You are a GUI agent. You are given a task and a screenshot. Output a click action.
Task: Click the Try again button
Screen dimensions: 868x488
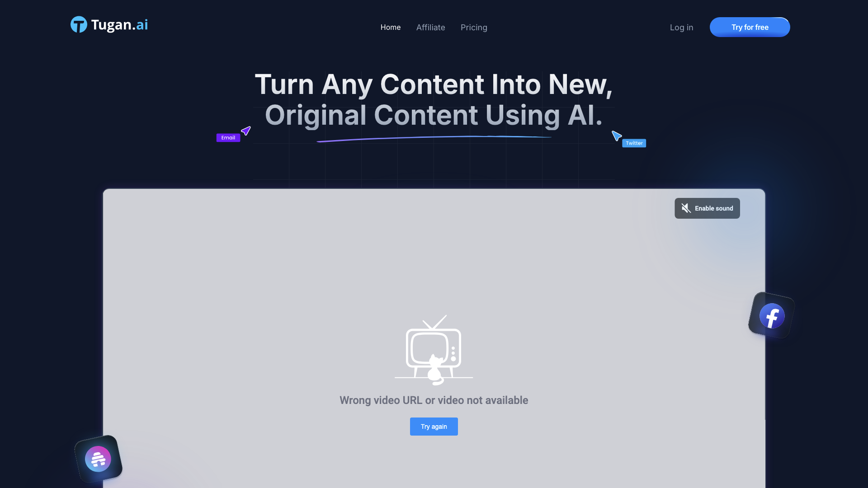[x=434, y=427]
